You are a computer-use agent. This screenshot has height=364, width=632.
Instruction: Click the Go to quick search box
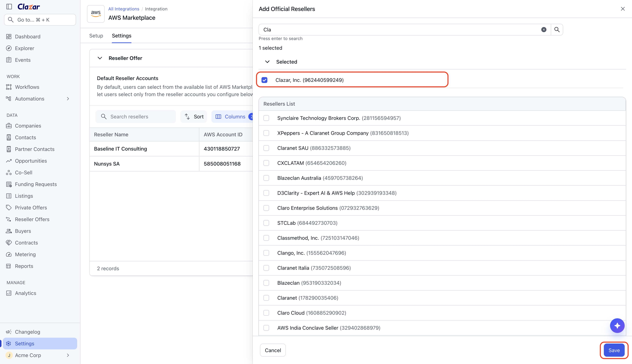pos(40,20)
